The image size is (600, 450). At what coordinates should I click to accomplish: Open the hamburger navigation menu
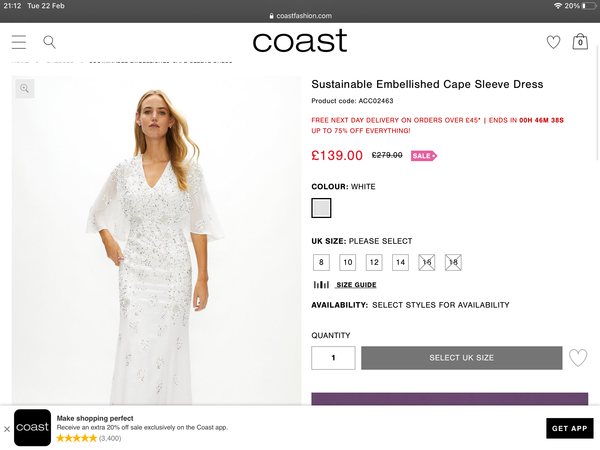point(19,42)
